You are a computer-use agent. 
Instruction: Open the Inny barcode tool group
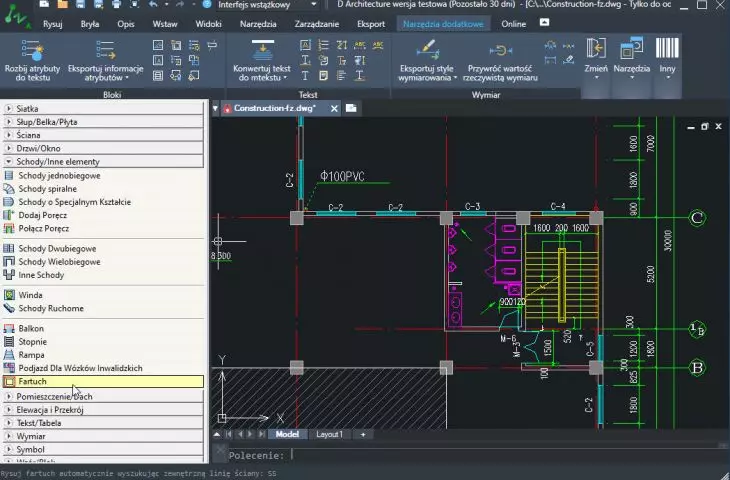pyautogui.click(x=667, y=58)
